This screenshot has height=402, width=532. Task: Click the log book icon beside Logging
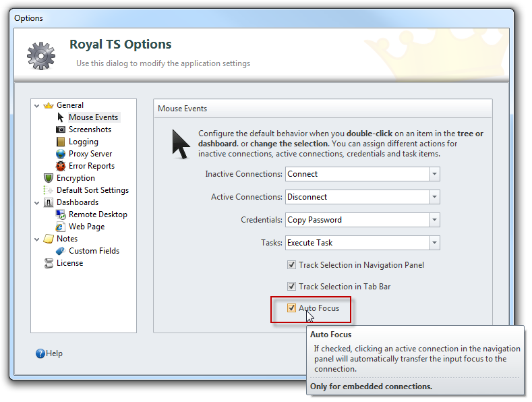(61, 142)
